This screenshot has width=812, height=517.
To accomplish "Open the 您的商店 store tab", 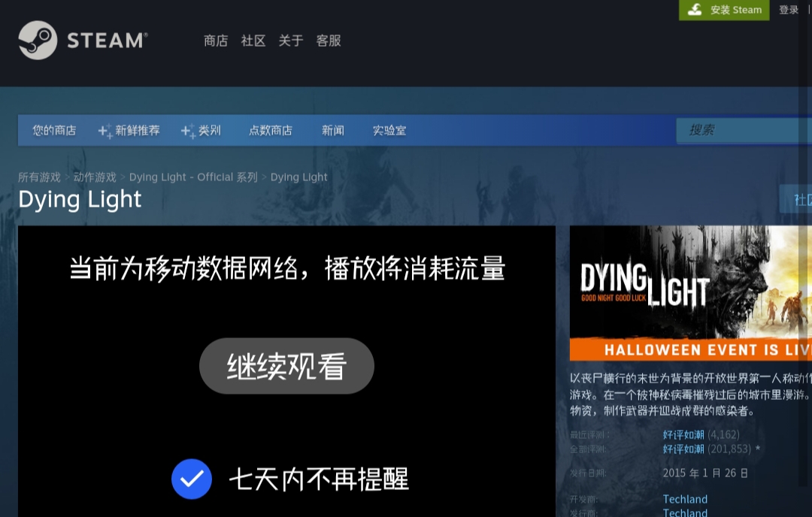I will (54, 131).
